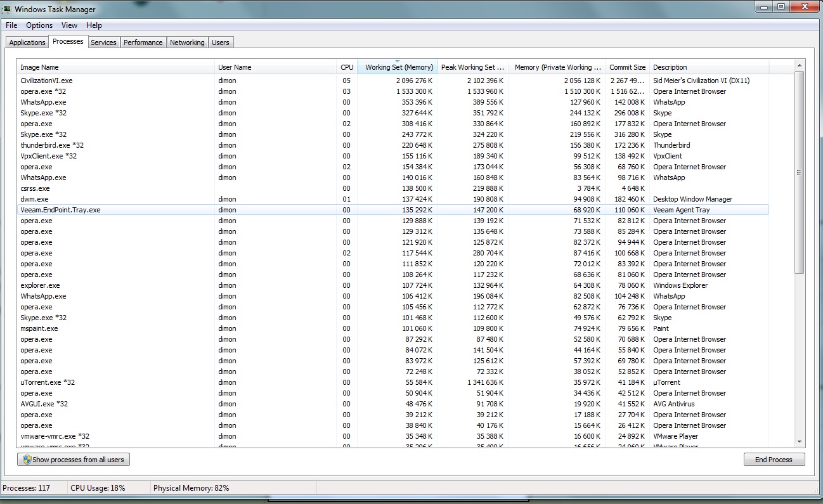
Task: Sort by Description column header
Action: pyautogui.click(x=709, y=67)
